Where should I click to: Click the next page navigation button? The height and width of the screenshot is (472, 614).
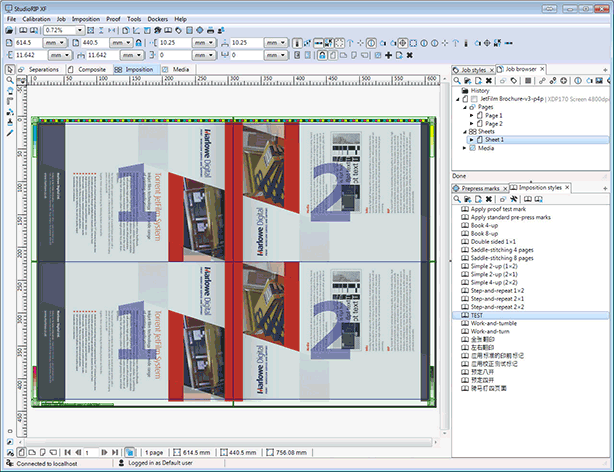(104, 452)
